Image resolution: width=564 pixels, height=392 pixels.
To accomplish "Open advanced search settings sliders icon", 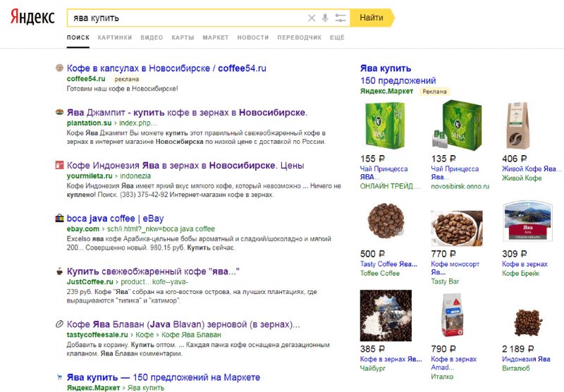I will (340, 18).
